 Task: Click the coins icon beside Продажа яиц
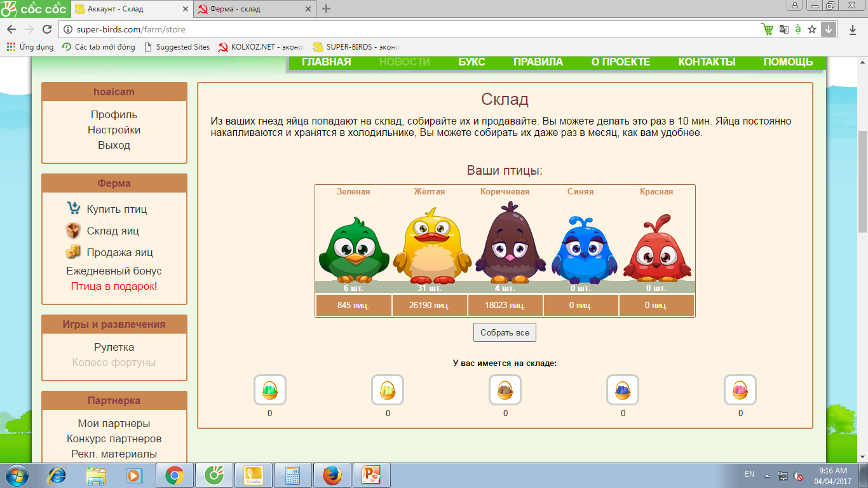coord(74,252)
